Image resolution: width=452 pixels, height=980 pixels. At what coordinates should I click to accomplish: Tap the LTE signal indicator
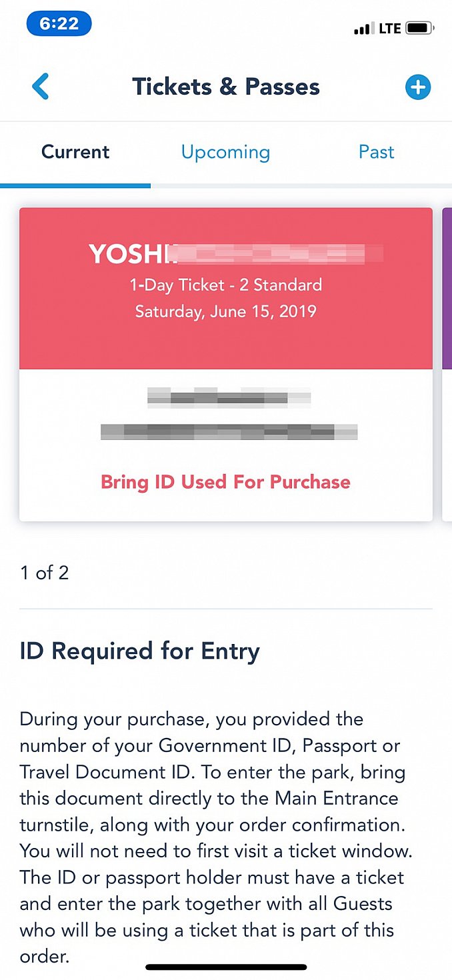(390, 29)
